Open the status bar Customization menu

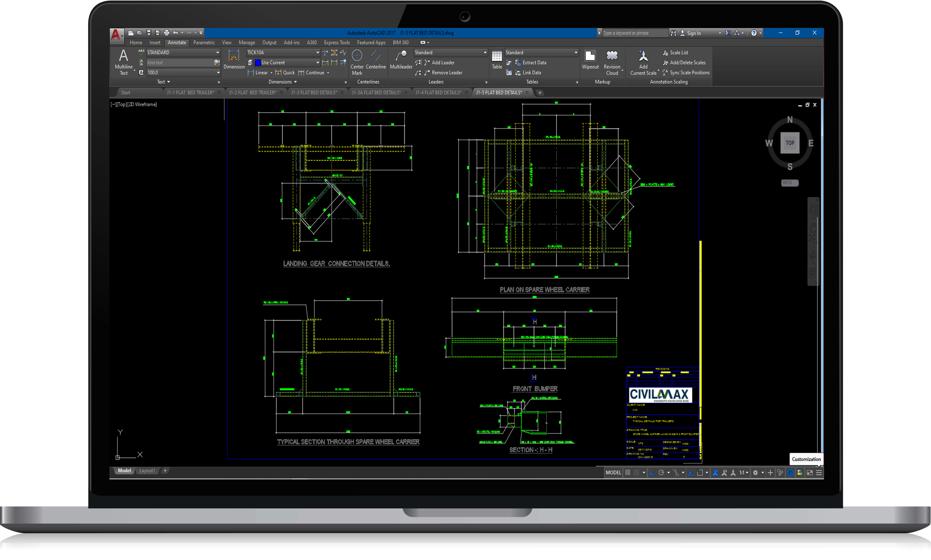click(x=819, y=472)
